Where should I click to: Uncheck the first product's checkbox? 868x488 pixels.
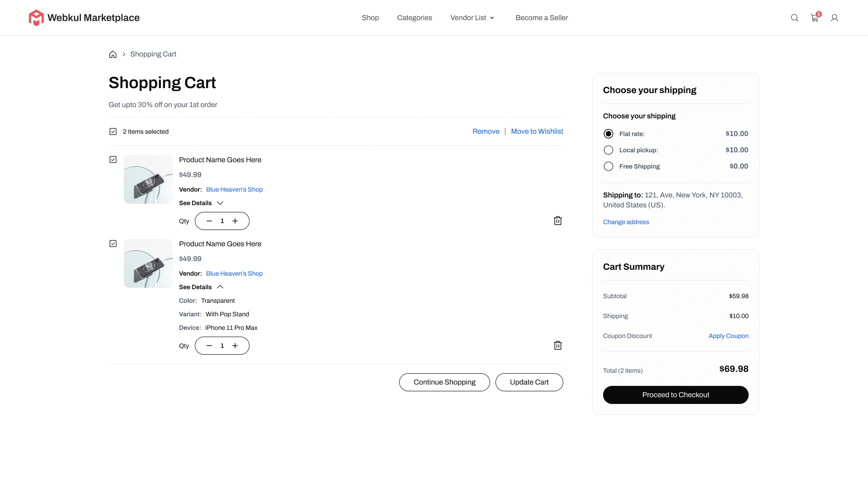click(x=113, y=160)
